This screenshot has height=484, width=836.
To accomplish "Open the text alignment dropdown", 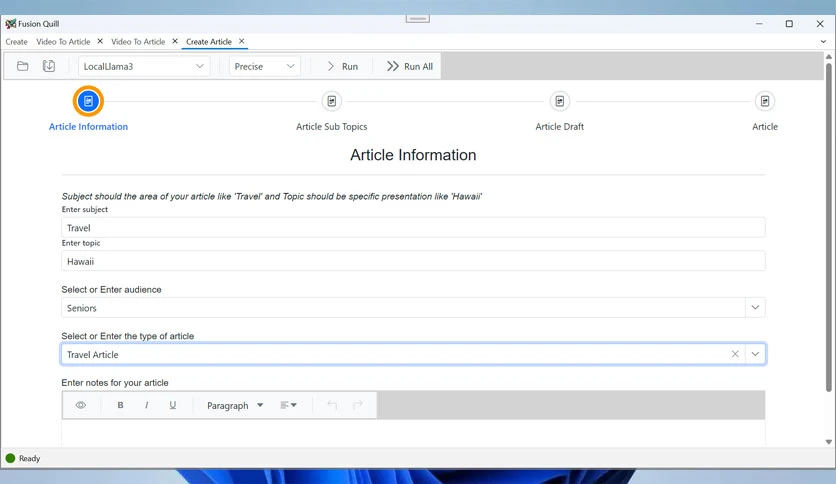I will 288,405.
